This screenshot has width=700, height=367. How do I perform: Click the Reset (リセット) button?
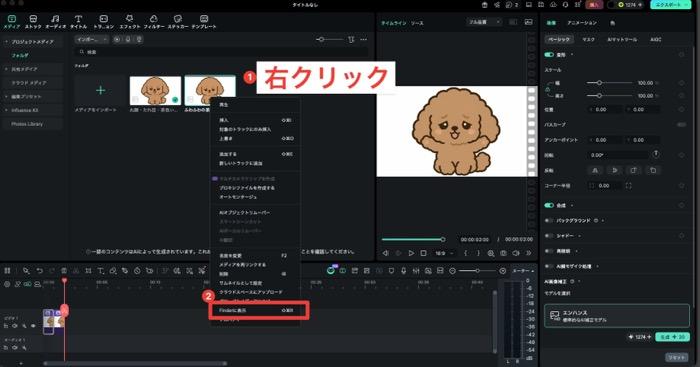676,358
